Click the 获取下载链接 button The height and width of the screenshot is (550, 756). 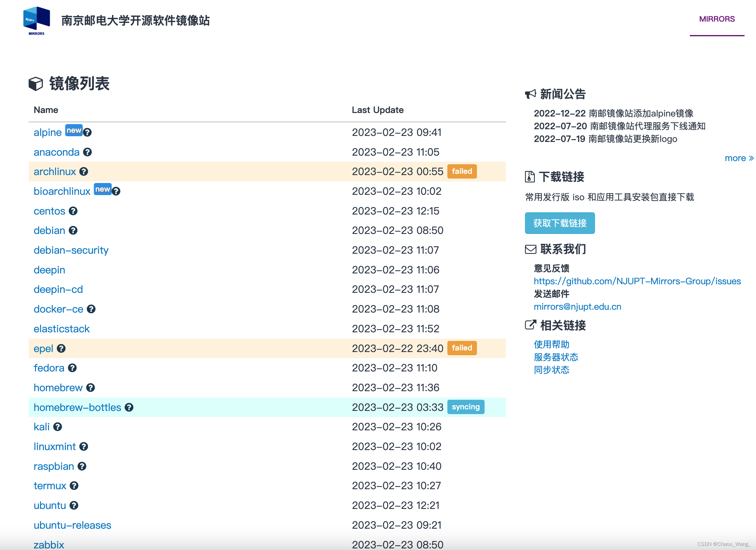[x=560, y=223]
